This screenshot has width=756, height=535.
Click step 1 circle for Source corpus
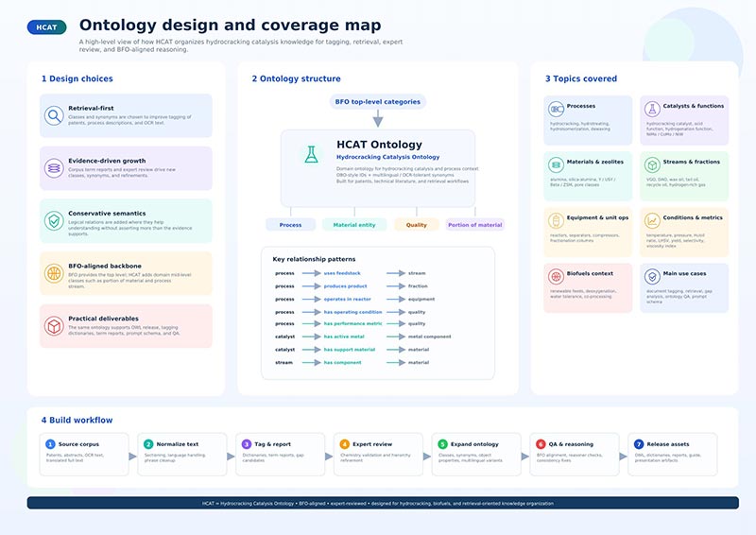click(50, 444)
